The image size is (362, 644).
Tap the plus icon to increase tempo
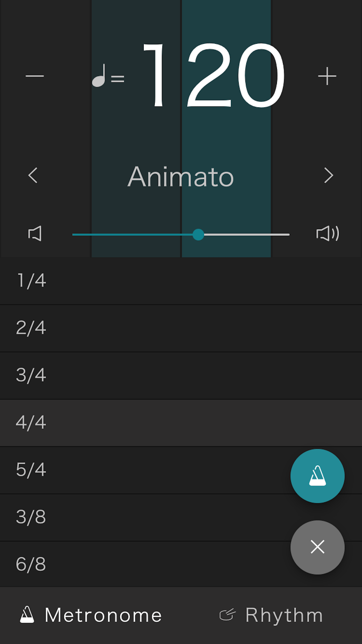327,76
